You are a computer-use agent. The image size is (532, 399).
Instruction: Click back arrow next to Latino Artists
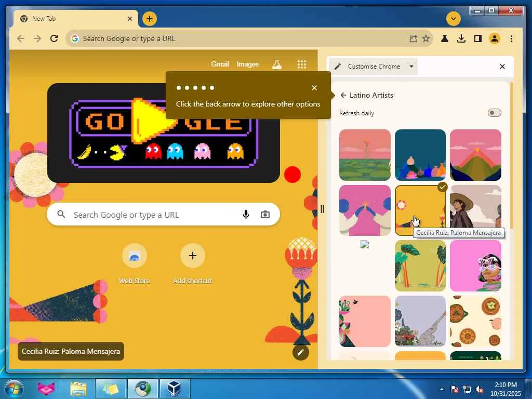click(x=343, y=96)
